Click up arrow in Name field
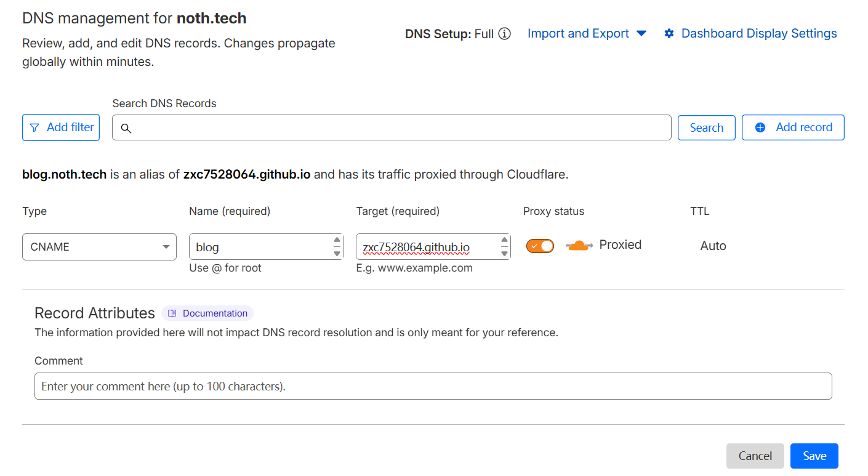Screen dimensions: 868x476 337,240
